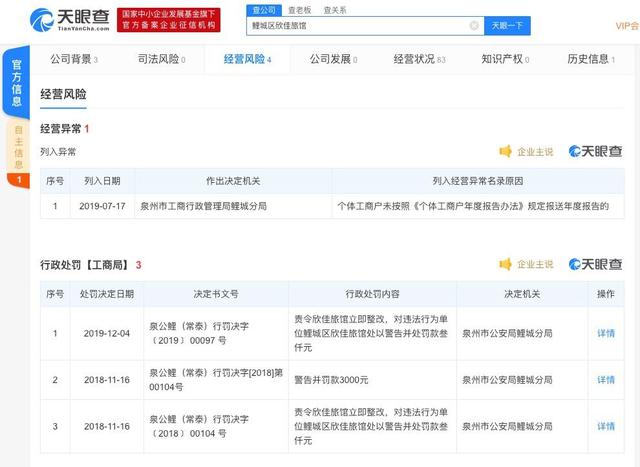This screenshot has width=640, height=467.
Task: Click 企业主说 in the 行政处罚 section
Action: pos(535,265)
